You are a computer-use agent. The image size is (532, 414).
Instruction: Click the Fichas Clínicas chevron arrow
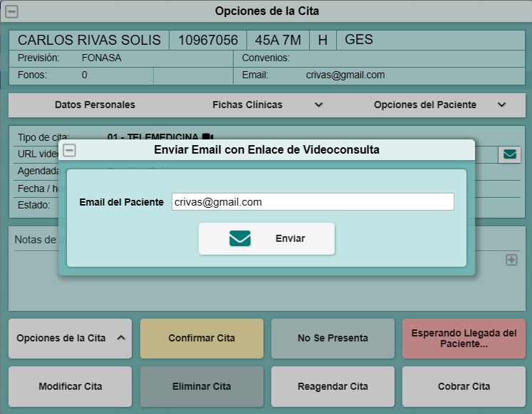tap(318, 105)
